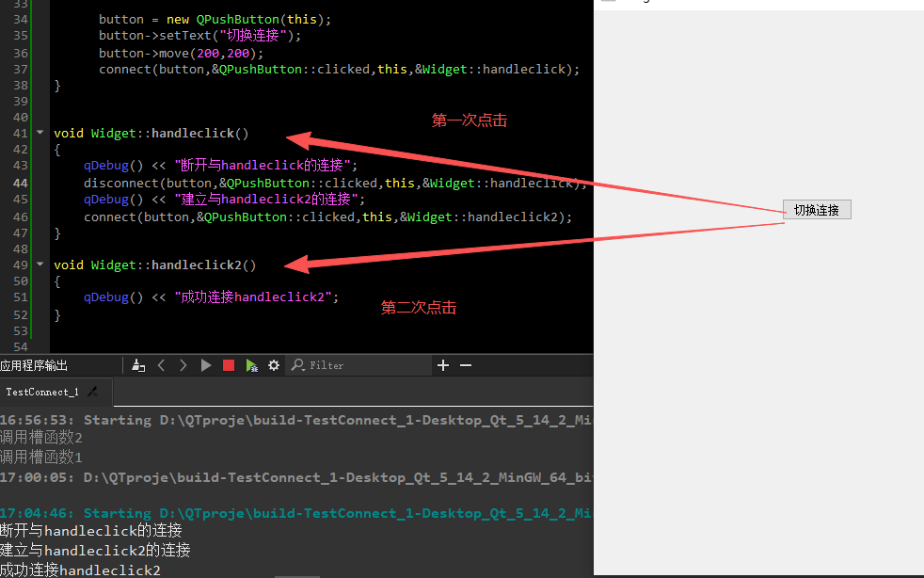Attach debugger to running application icon
924x578 pixels.
pos(251,365)
